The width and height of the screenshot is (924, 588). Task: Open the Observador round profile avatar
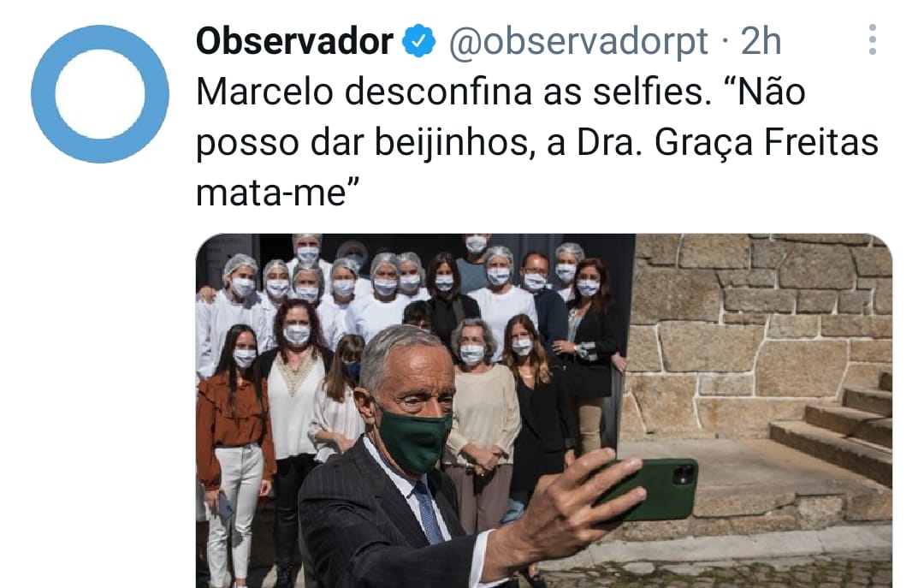pos(100,94)
